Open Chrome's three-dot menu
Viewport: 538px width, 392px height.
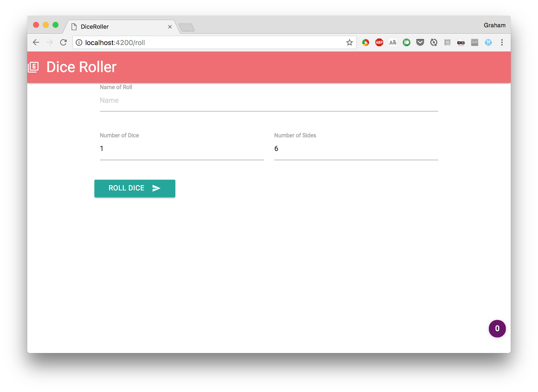pos(502,42)
